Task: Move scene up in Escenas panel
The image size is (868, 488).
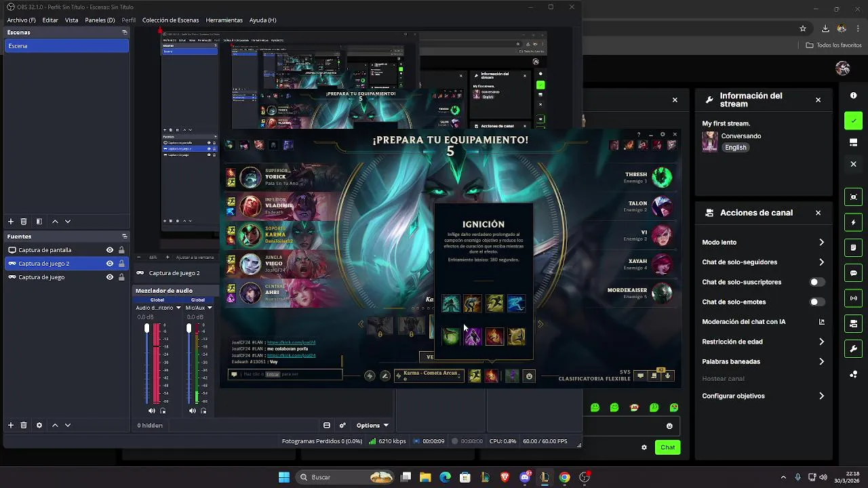Action: pos(56,222)
